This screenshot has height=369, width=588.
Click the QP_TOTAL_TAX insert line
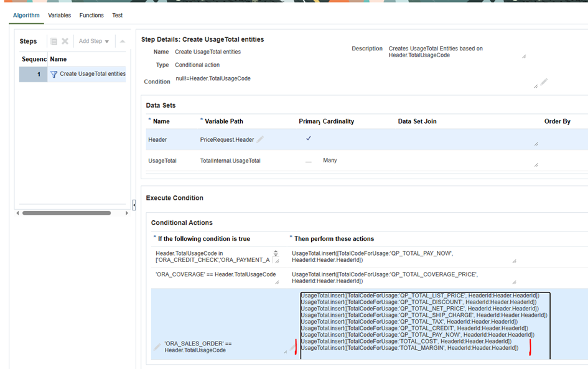[x=409, y=322]
